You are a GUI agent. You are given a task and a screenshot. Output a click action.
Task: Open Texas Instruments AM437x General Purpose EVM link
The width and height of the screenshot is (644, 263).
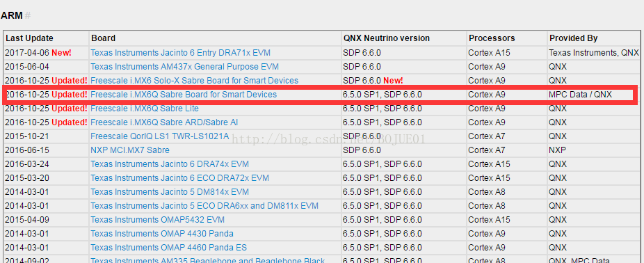tap(184, 67)
